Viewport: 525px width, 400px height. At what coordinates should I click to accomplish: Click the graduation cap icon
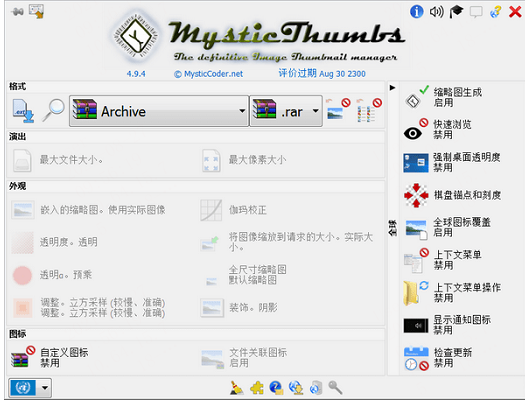pyautogui.click(x=456, y=12)
